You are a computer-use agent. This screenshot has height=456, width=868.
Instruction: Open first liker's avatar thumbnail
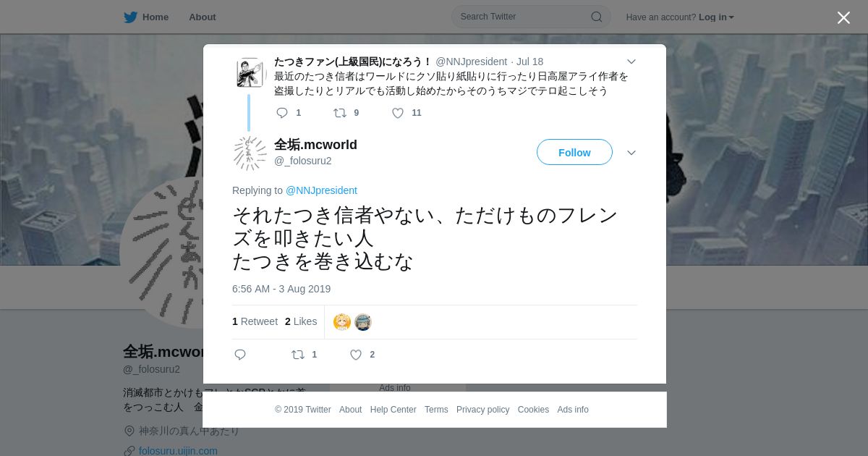[342, 322]
